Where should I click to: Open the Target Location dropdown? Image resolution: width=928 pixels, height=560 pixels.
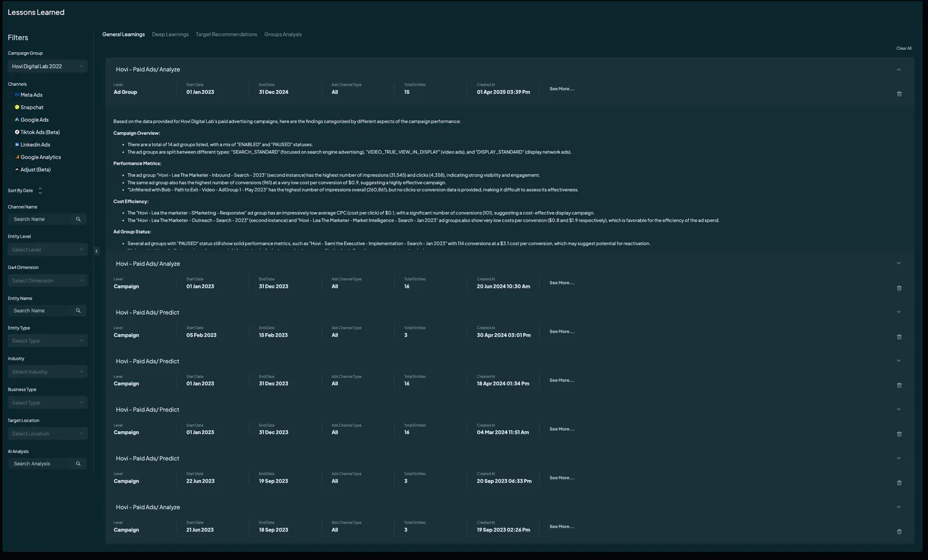(x=48, y=434)
